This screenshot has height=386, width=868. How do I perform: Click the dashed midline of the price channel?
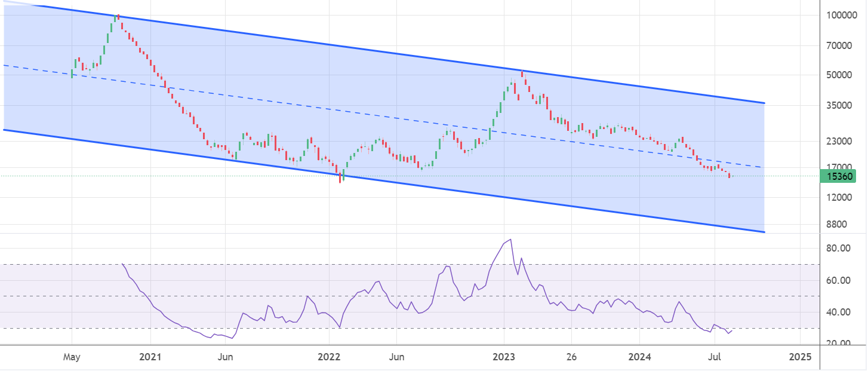coord(382,117)
